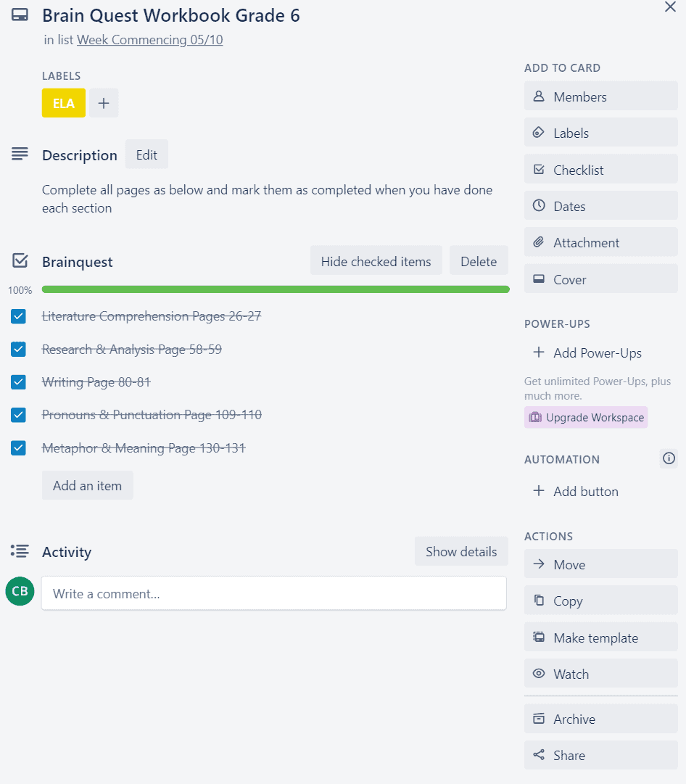
Task: Click the Description heading
Action: 80,155
